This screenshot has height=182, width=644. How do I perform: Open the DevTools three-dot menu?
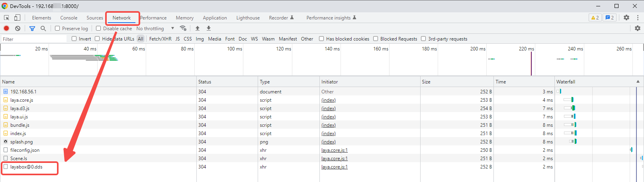point(638,17)
